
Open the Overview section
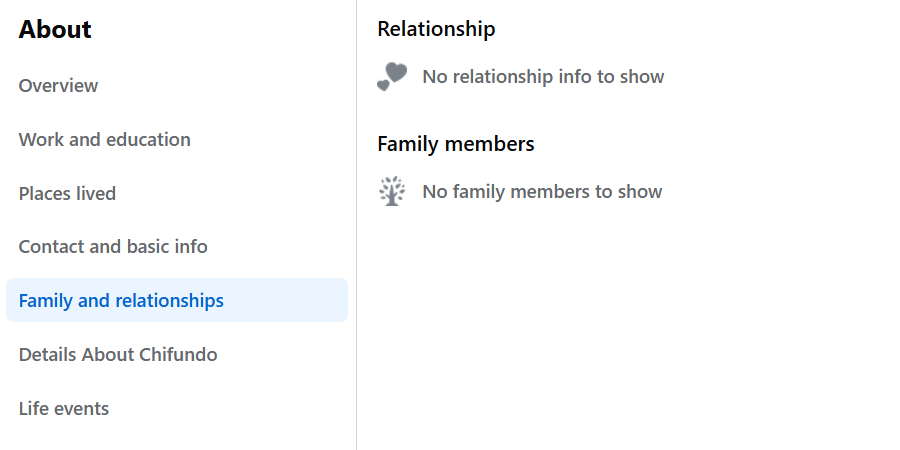(58, 86)
